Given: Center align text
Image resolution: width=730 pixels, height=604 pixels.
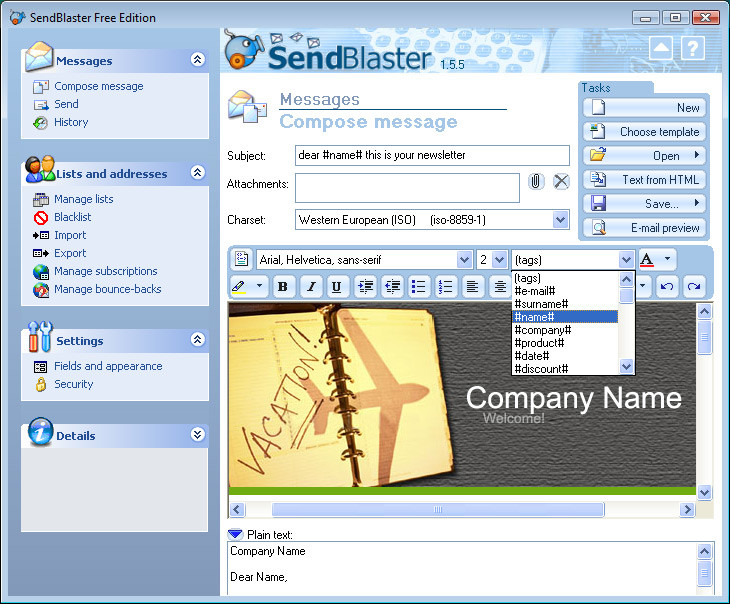Looking at the screenshot, I should coord(500,287).
